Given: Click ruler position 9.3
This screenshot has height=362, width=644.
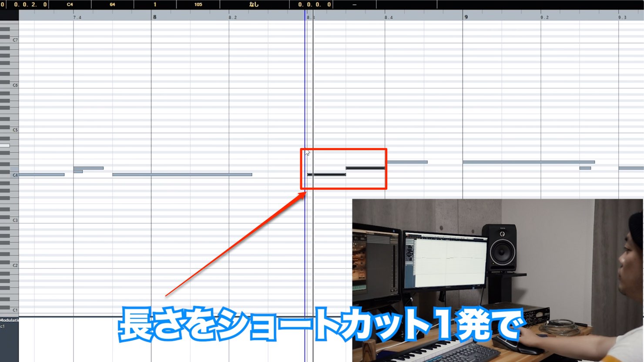Looking at the screenshot, I should click(x=622, y=17).
